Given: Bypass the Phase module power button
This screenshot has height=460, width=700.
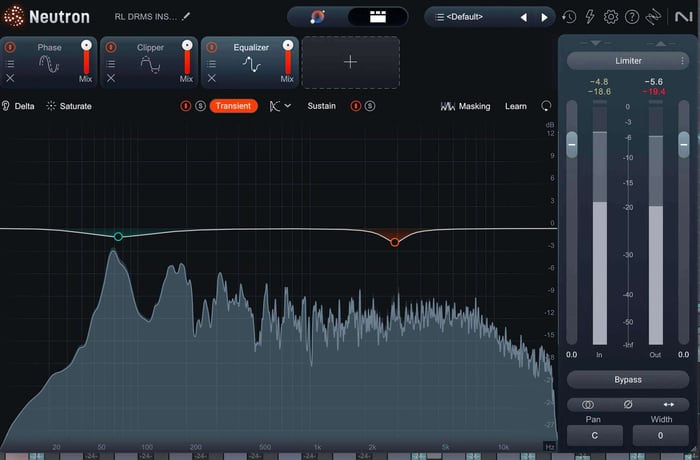Looking at the screenshot, I should 10,47.
